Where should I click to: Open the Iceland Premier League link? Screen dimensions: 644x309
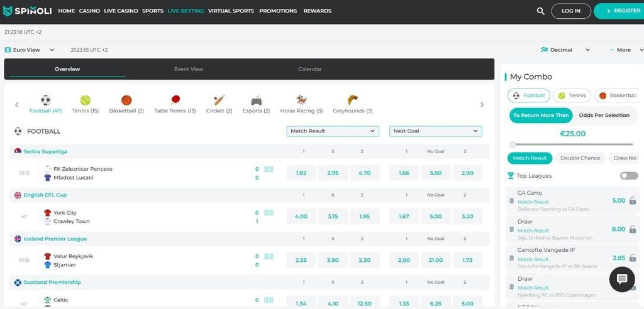[x=55, y=239]
